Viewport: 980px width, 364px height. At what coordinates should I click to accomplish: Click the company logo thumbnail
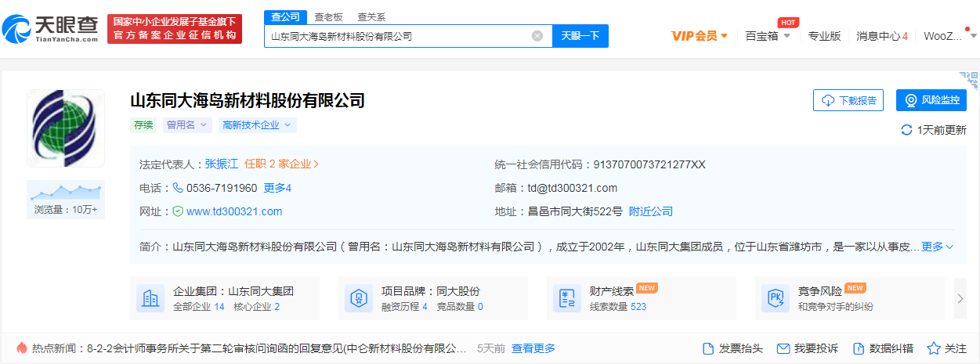[66, 128]
